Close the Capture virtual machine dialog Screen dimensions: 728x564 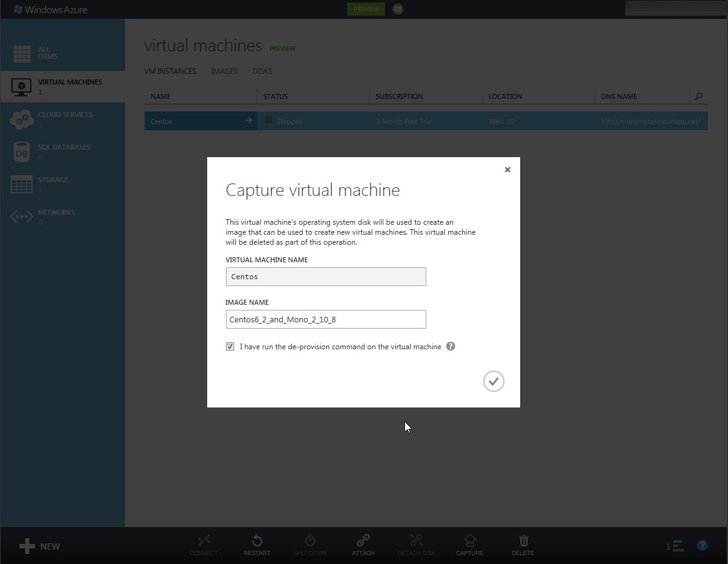(508, 170)
